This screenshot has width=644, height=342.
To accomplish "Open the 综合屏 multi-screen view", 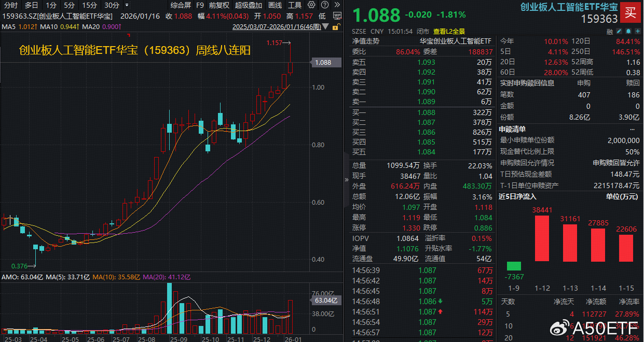I will [181, 5].
